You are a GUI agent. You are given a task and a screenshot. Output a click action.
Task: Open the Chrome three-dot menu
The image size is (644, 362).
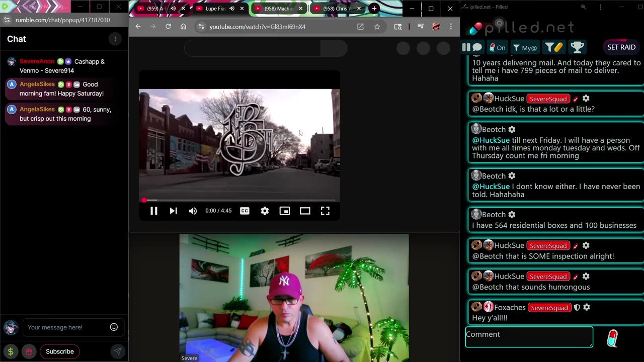(x=451, y=27)
